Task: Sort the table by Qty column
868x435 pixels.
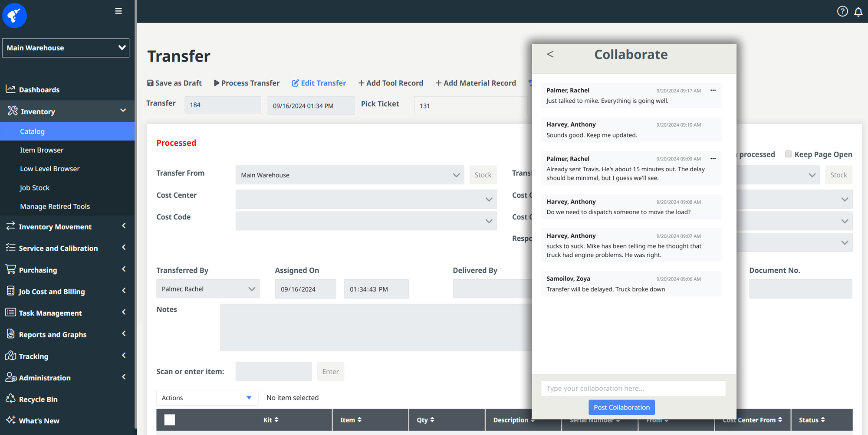Action: point(425,420)
